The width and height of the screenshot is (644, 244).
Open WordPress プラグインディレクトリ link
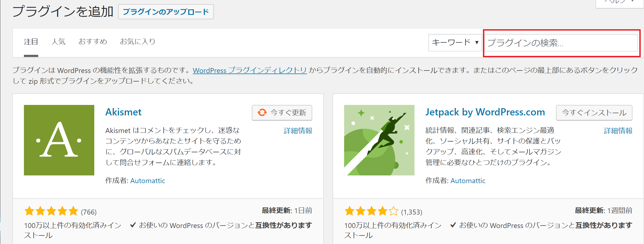coord(250,71)
